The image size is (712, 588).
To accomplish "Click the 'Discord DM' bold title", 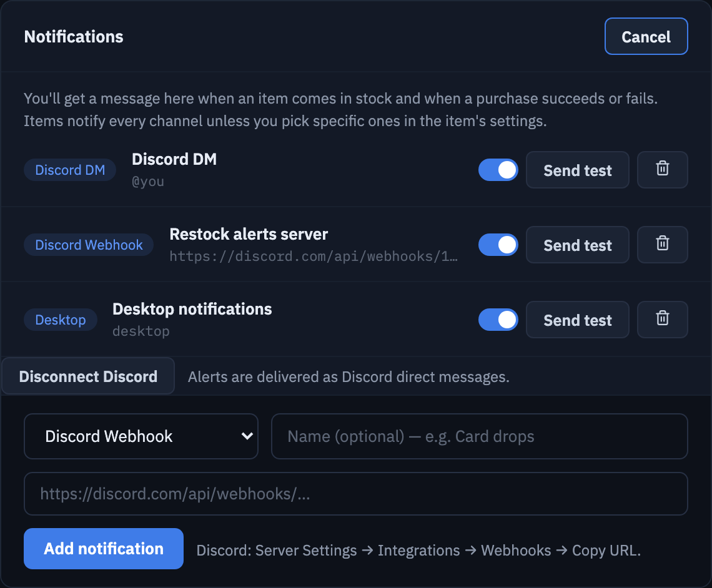I will pyautogui.click(x=174, y=159).
